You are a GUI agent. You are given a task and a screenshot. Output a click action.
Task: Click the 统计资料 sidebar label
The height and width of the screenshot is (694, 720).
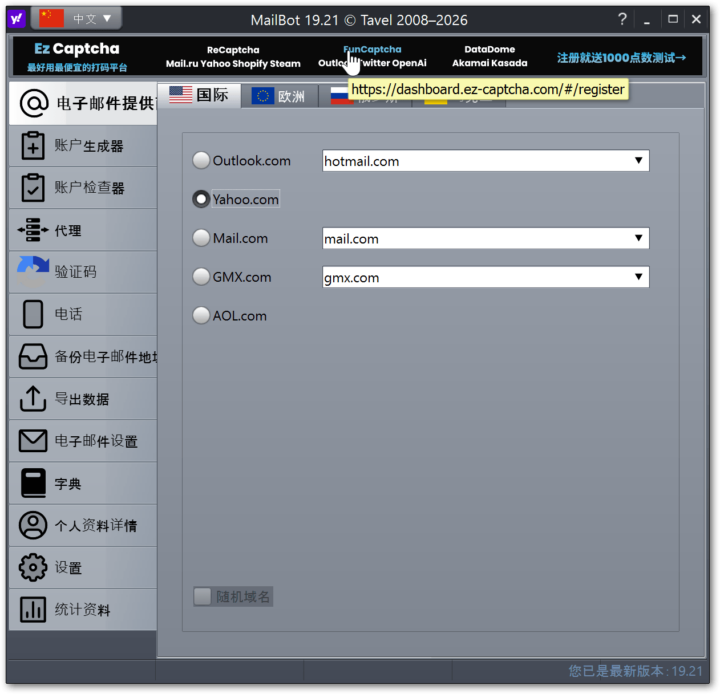(x=82, y=610)
